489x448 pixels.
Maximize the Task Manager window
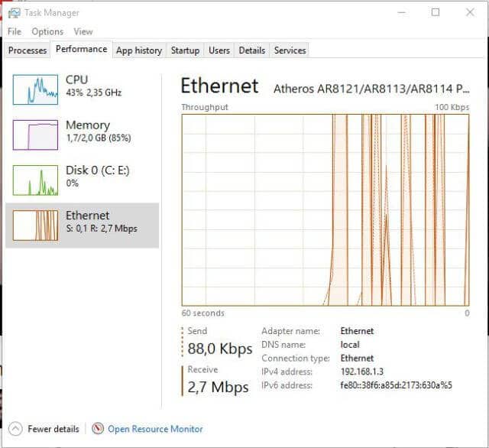[436, 12]
